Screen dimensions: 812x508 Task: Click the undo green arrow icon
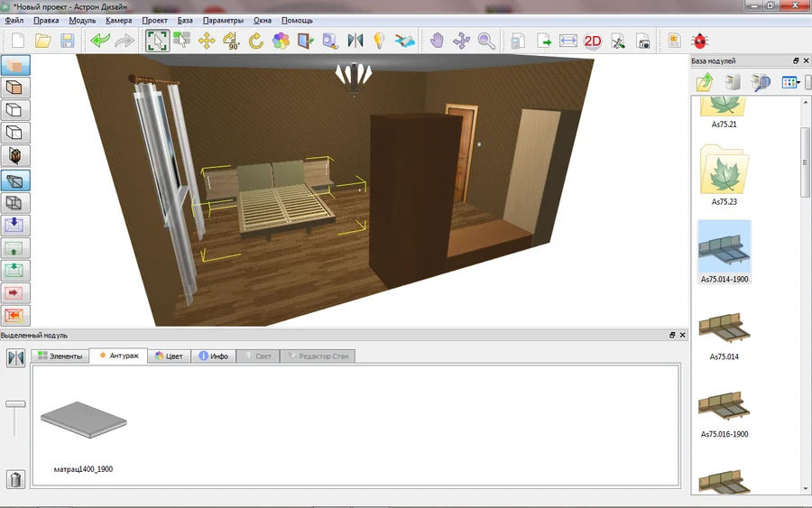[99, 41]
